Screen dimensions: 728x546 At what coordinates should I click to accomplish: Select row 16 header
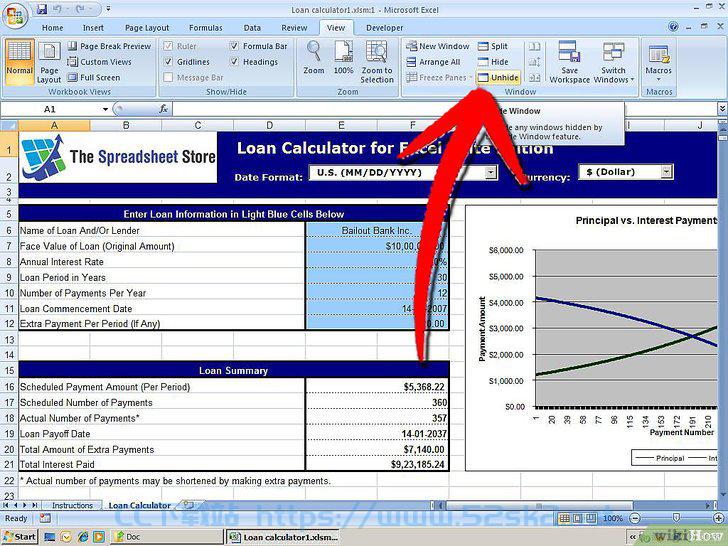(9, 387)
